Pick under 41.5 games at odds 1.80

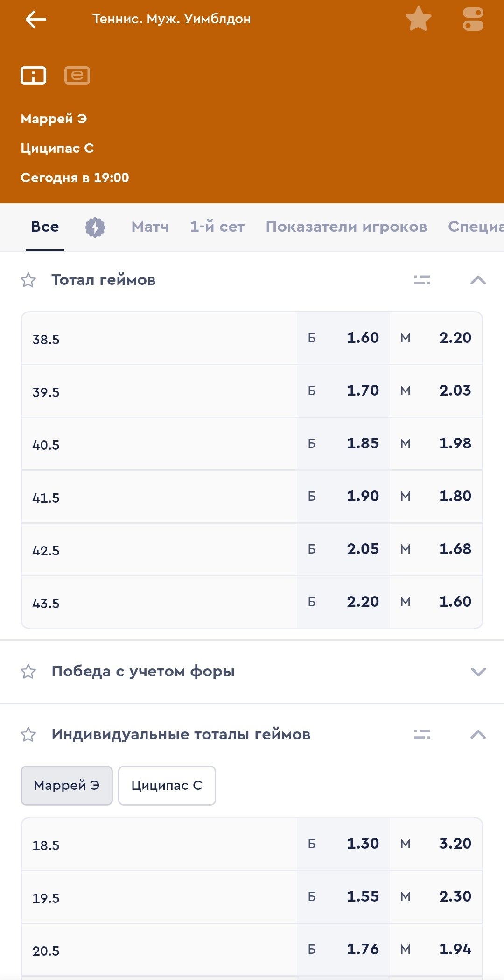[x=436, y=497]
